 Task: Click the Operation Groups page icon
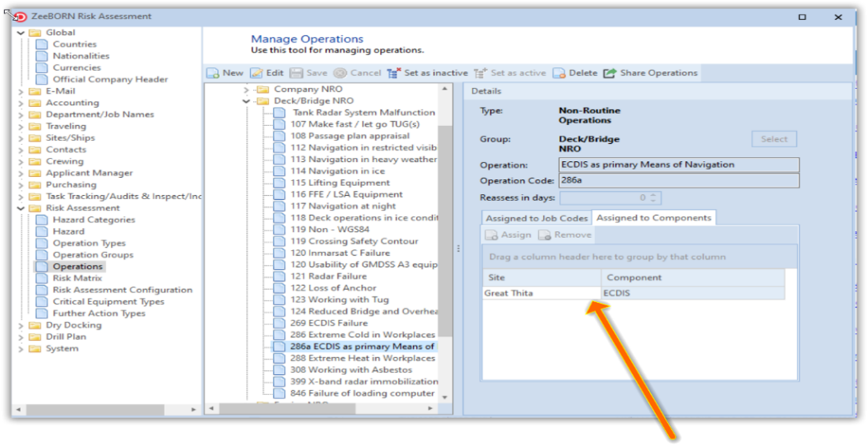click(41, 255)
